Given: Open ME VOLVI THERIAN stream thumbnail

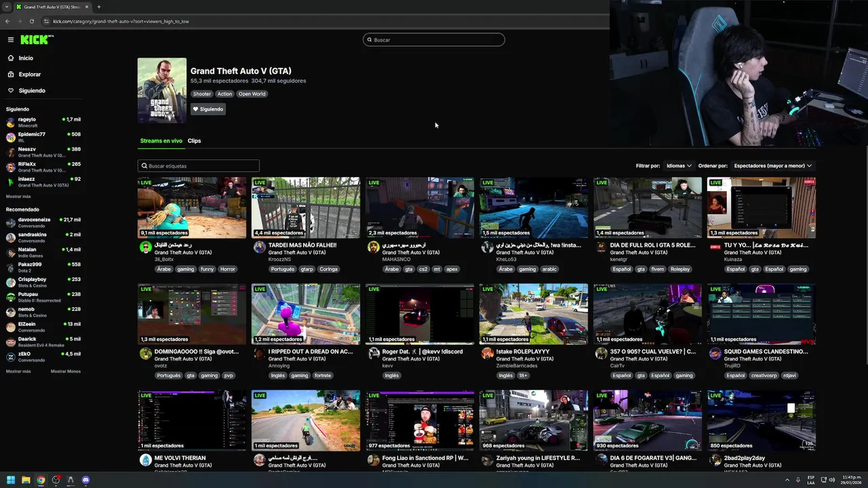Looking at the screenshot, I should 192,421.
